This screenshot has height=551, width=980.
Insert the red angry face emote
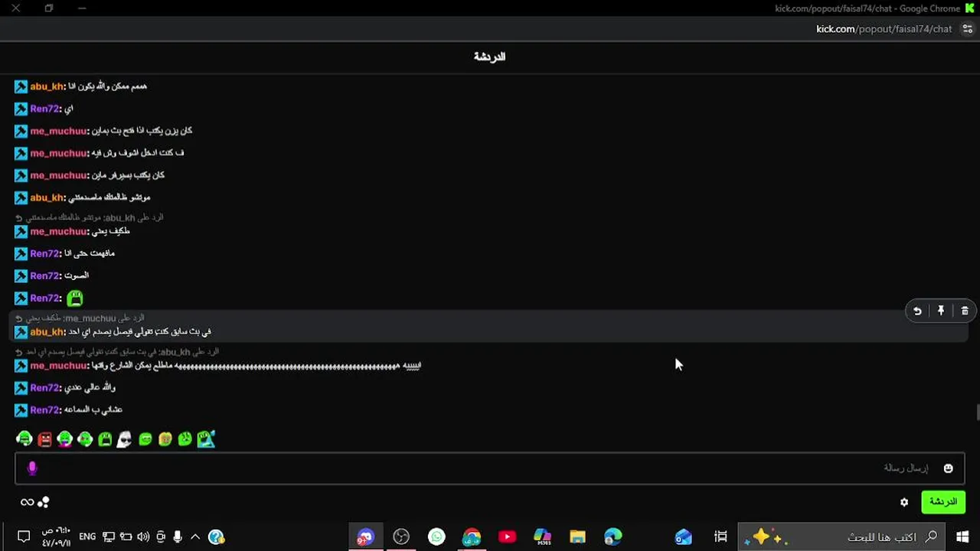(x=44, y=439)
